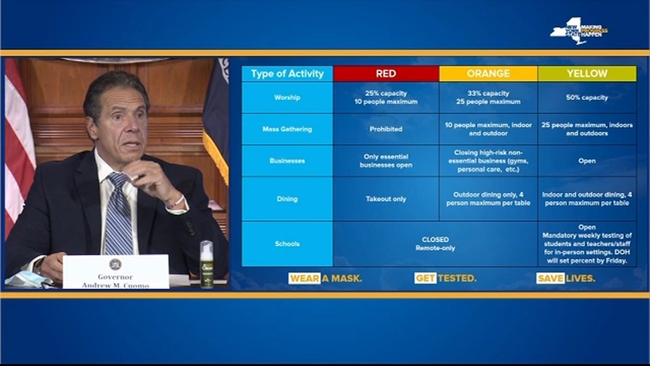Select the Worship row label
Viewport: 650px width, 366px height.
[x=287, y=97]
